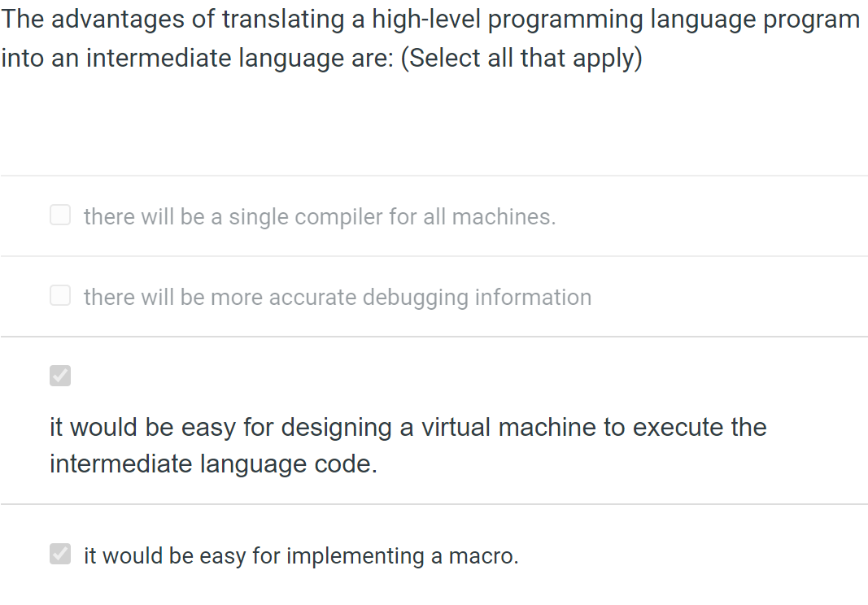The width and height of the screenshot is (868, 605).
Task: Click the checked box beside the macro answer
Action: tap(60, 554)
